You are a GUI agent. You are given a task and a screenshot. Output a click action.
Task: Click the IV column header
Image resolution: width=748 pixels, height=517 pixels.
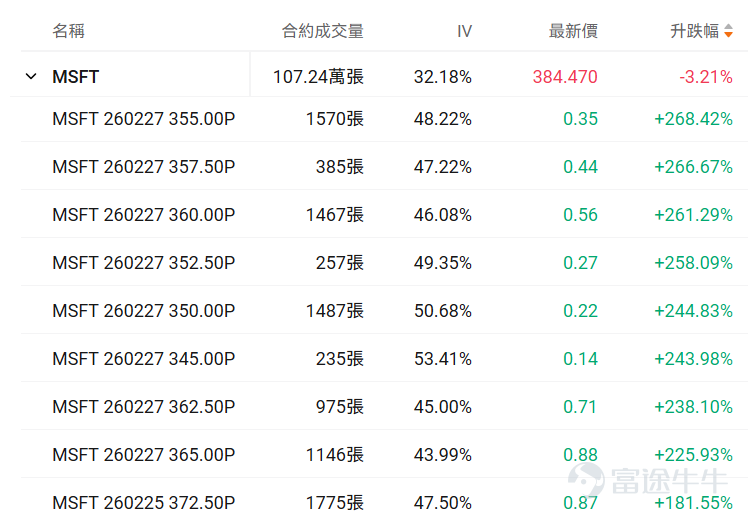[464, 31]
